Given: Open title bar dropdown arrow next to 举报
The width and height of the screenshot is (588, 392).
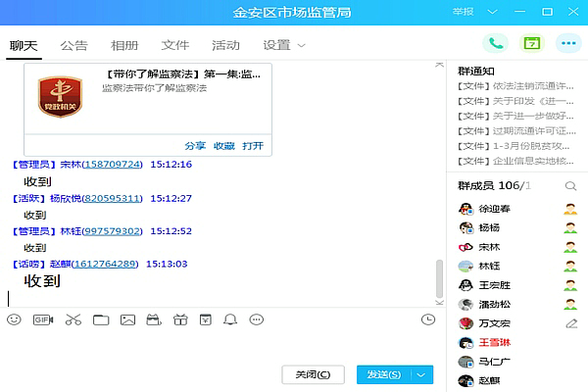Looking at the screenshot, I should point(492,12).
